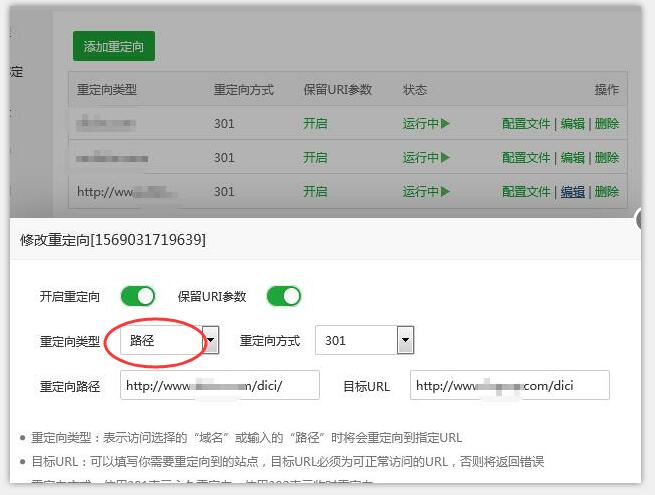Click 删除 link in http://ww row
Screen dimensions: 655x495
(607, 192)
